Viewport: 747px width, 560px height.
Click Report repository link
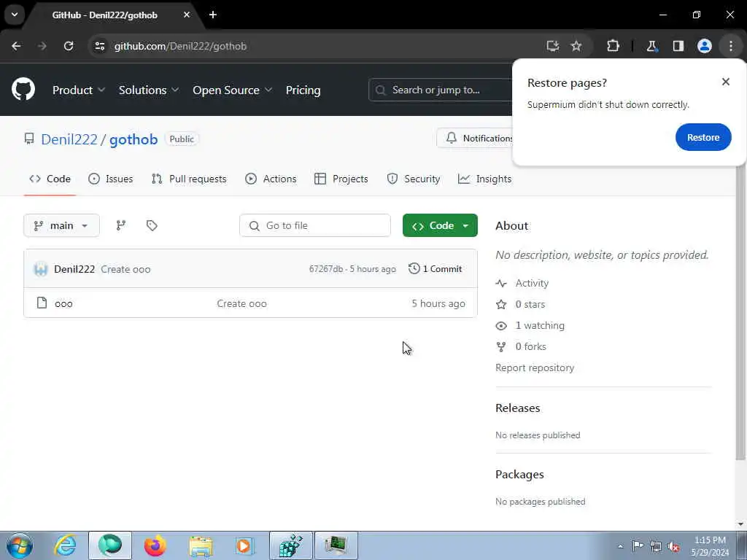pyautogui.click(x=535, y=367)
